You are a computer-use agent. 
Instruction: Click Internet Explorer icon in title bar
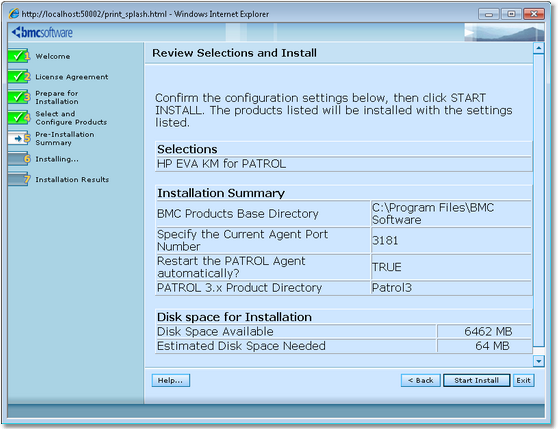point(14,14)
